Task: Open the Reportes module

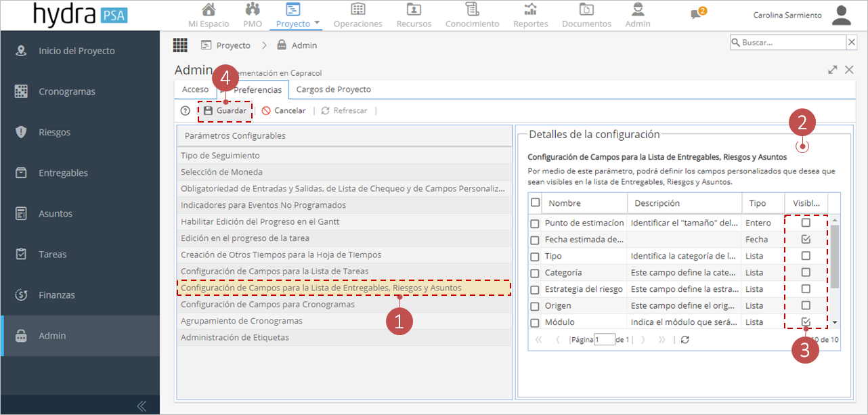Action: tap(531, 16)
